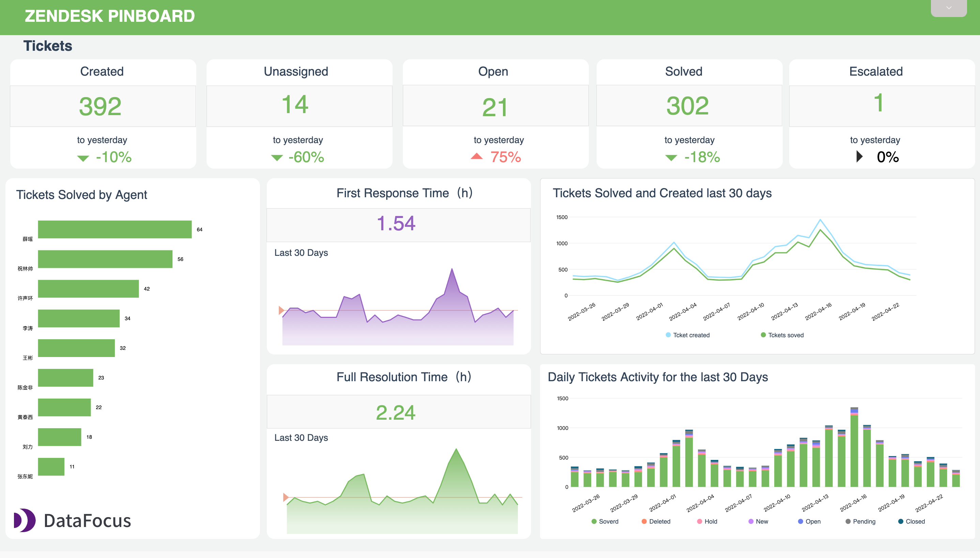Click the tallest bar in Daily Tickets Activity chart

854,447
